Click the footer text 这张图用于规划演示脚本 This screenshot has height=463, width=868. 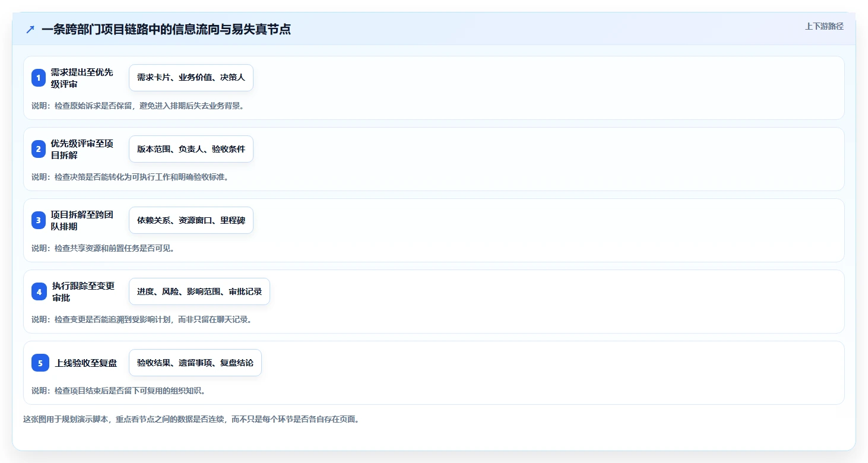tap(191, 419)
